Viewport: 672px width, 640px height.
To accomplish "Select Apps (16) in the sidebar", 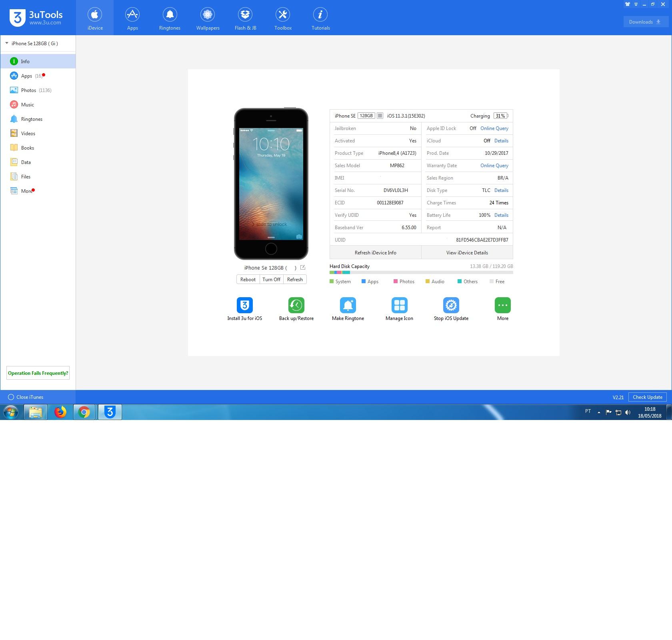I will (x=38, y=76).
